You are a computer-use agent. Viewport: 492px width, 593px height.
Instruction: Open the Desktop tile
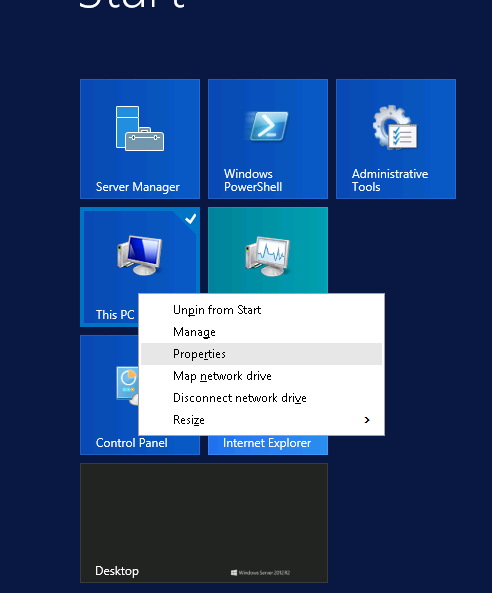pos(204,523)
